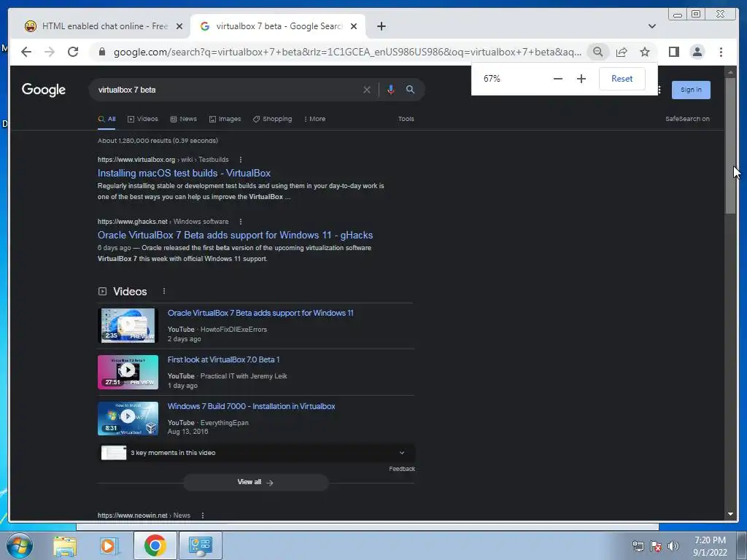Click the vertical scrollbar down arrow
The image size is (747, 560).
730,514
